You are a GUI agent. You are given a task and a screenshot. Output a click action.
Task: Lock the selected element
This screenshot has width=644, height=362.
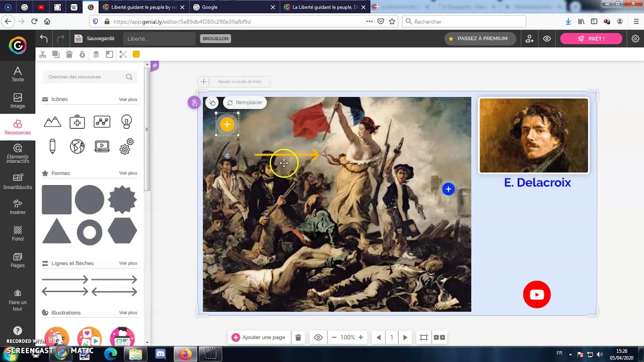(83, 54)
